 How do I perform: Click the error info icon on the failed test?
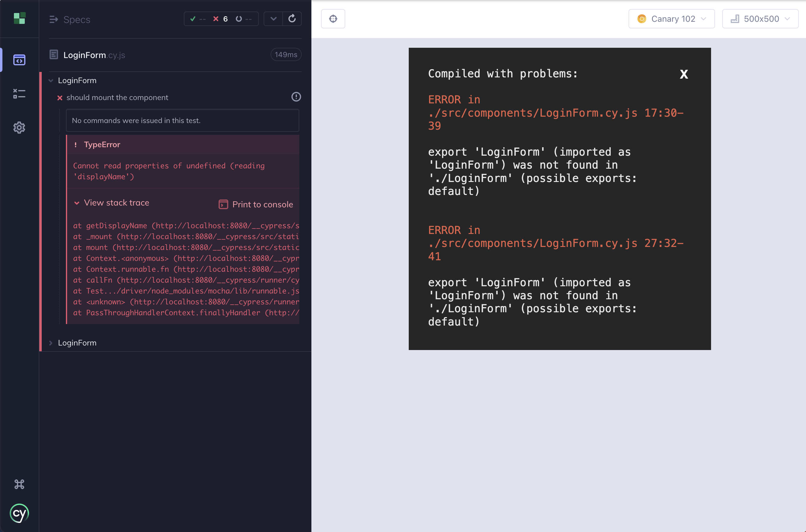pyautogui.click(x=296, y=97)
